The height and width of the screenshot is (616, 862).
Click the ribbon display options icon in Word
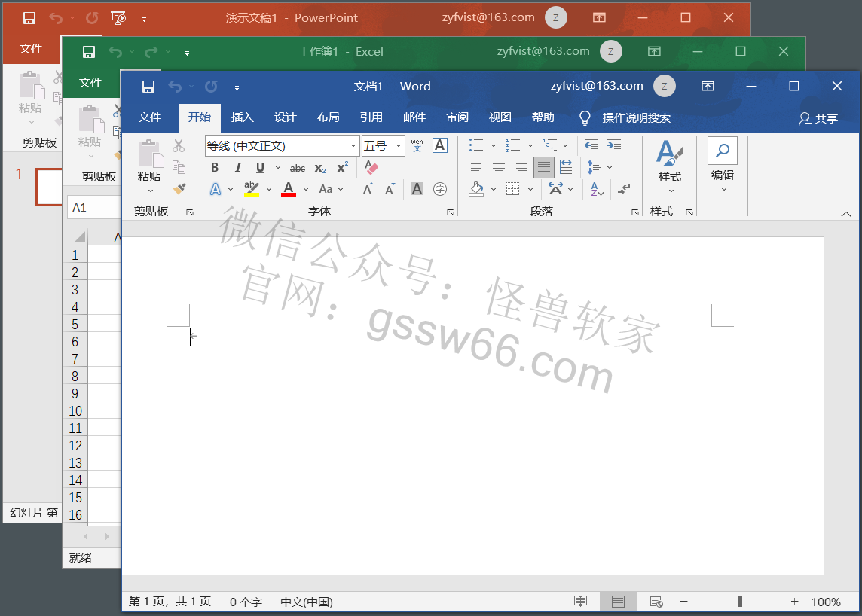pos(708,86)
